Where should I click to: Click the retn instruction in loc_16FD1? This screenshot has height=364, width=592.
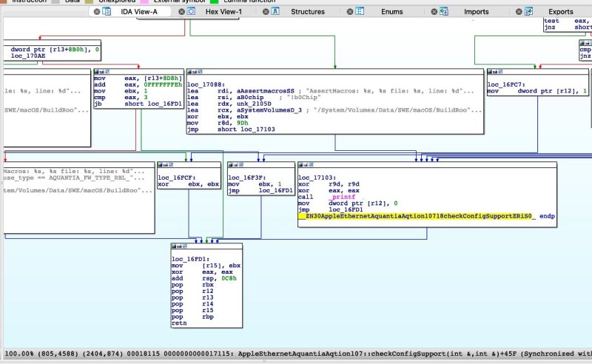[180, 323]
